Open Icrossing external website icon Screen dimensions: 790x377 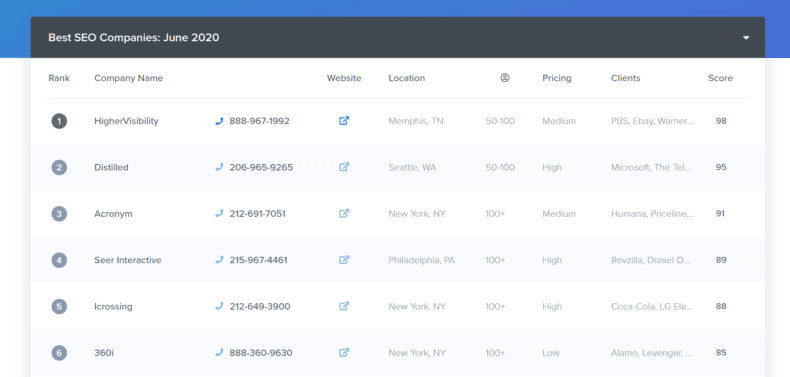coord(344,306)
